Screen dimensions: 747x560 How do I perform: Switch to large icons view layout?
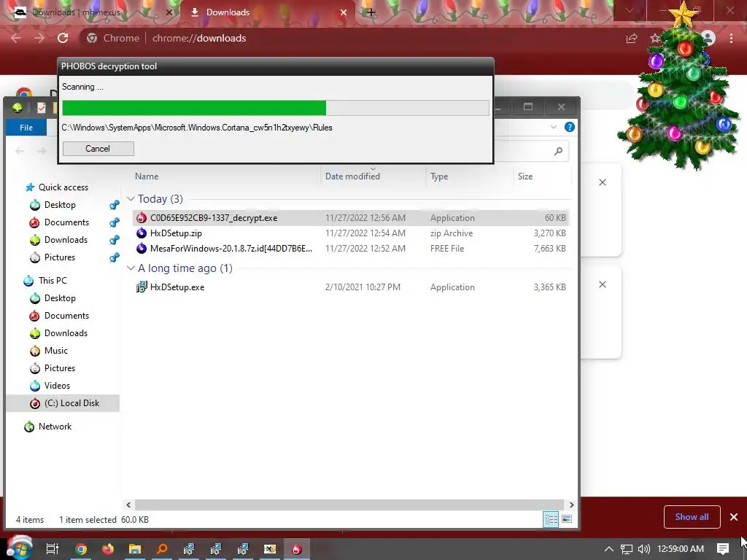click(x=566, y=519)
